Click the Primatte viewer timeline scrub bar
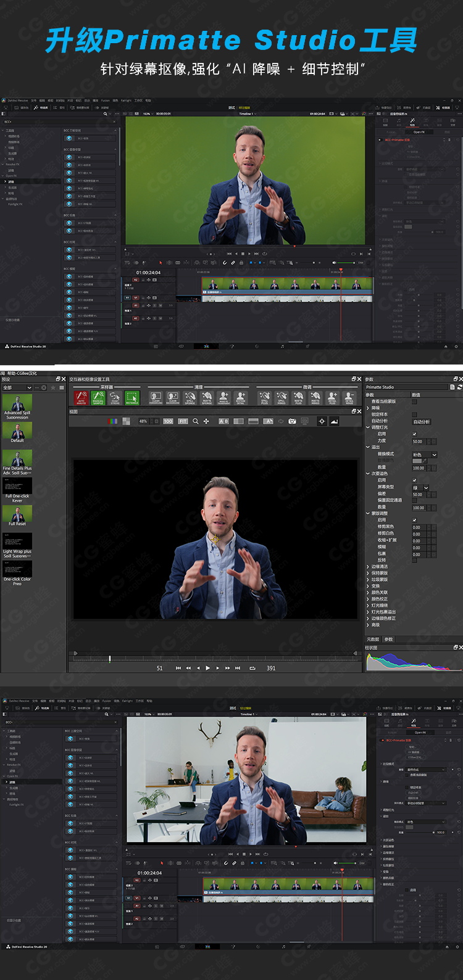 [216, 659]
